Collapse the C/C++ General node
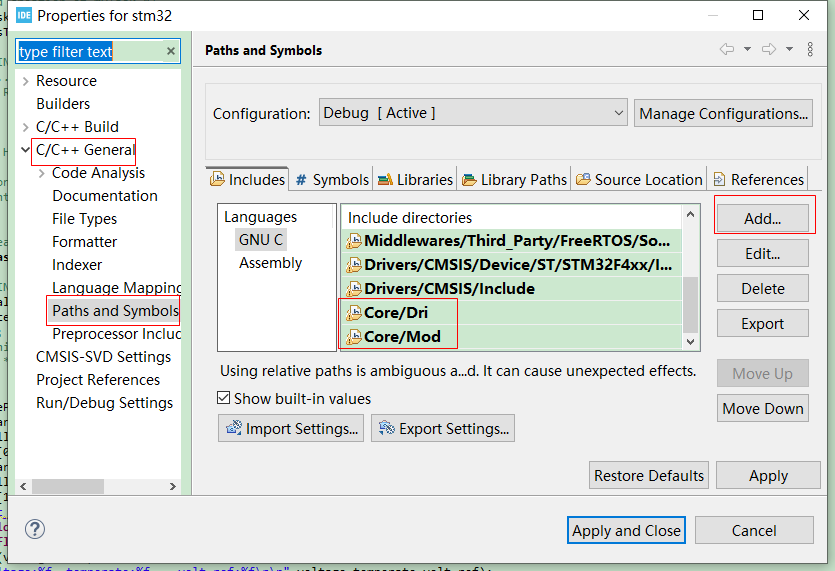This screenshot has height=571, width=835. pyautogui.click(x=25, y=150)
